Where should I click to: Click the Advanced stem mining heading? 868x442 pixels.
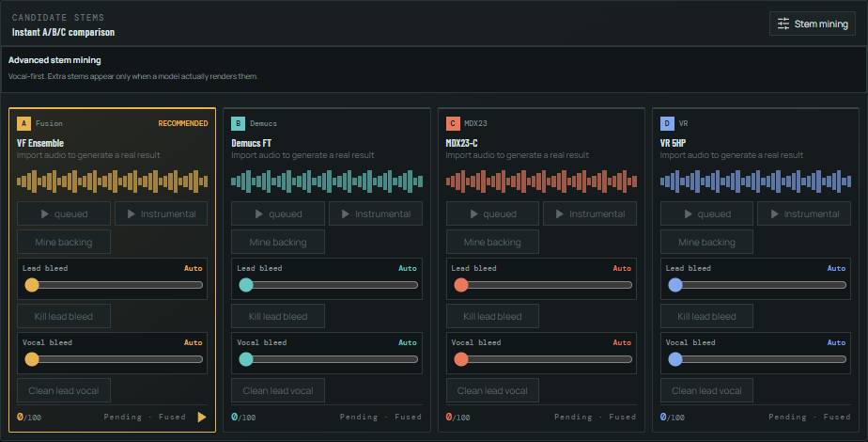[54, 60]
